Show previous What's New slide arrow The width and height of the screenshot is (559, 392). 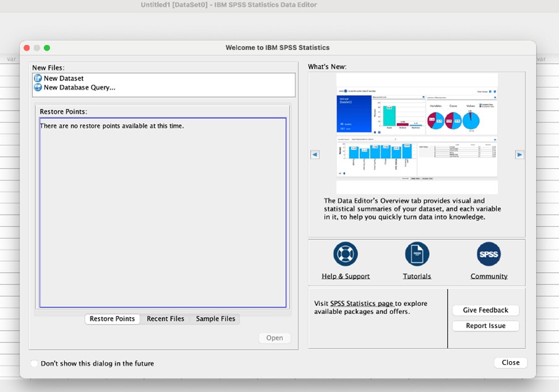tap(315, 155)
